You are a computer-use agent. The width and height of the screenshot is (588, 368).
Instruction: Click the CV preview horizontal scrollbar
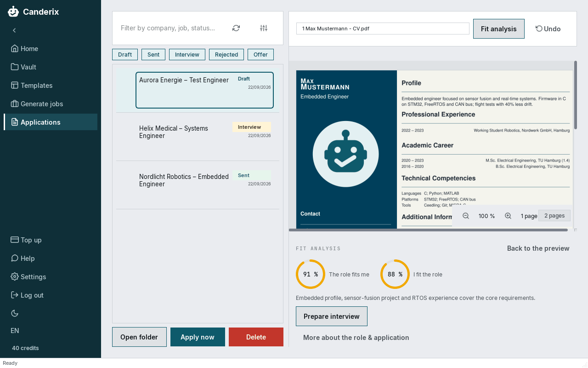(428, 230)
